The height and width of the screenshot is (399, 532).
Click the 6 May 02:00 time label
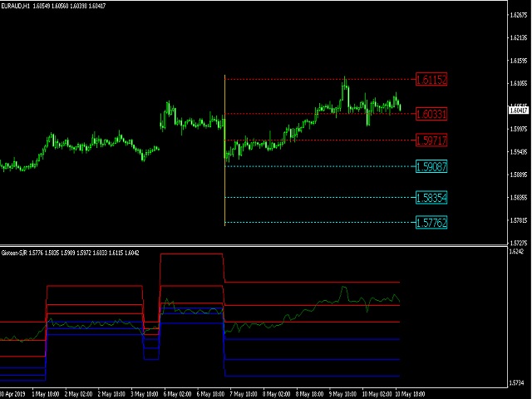point(177,394)
